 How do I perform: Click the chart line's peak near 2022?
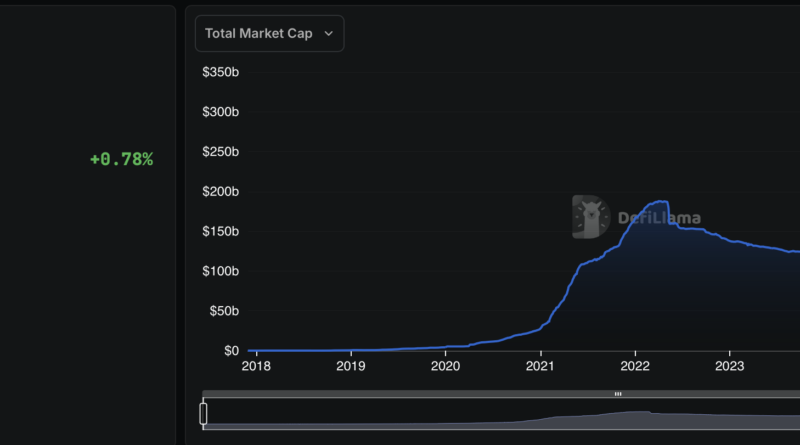click(658, 201)
